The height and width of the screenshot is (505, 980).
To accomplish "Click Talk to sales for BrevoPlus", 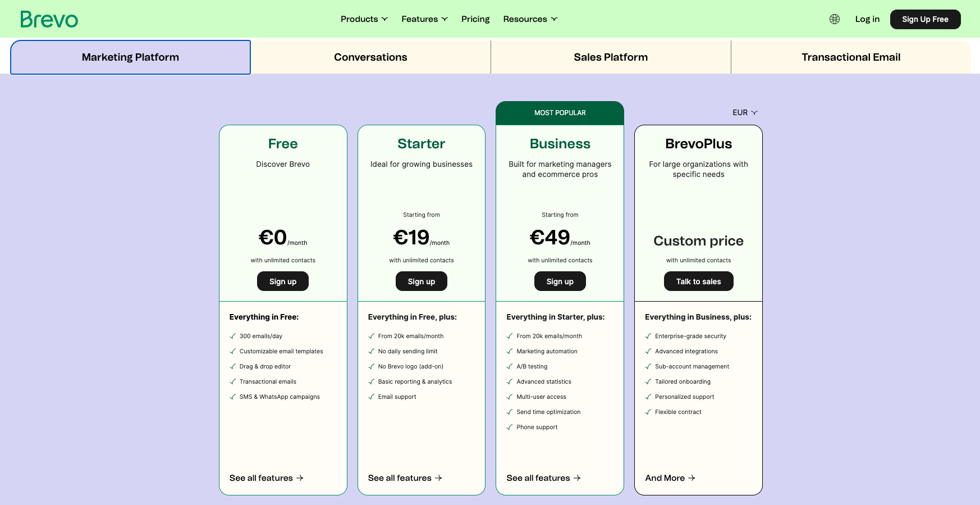I will click(x=698, y=281).
